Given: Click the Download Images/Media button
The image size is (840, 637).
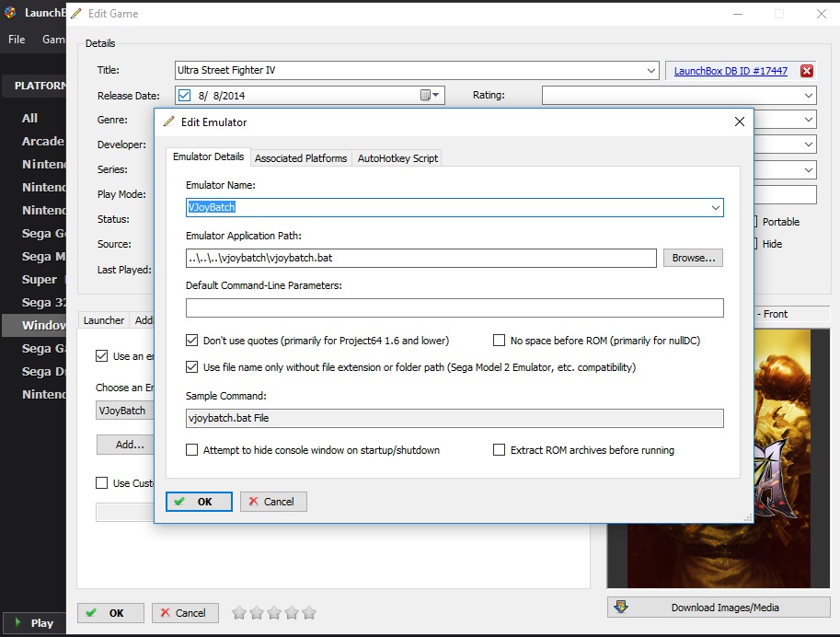Looking at the screenshot, I should [719, 608].
